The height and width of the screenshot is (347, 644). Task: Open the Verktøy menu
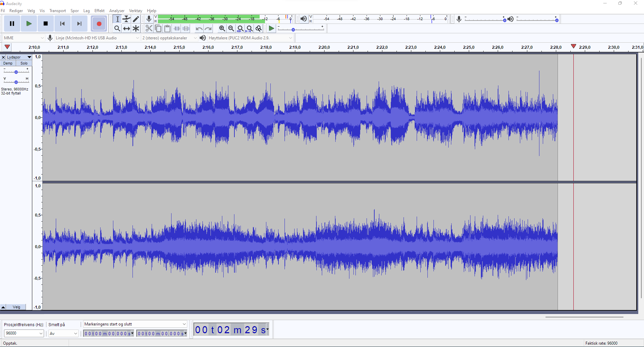click(x=136, y=11)
